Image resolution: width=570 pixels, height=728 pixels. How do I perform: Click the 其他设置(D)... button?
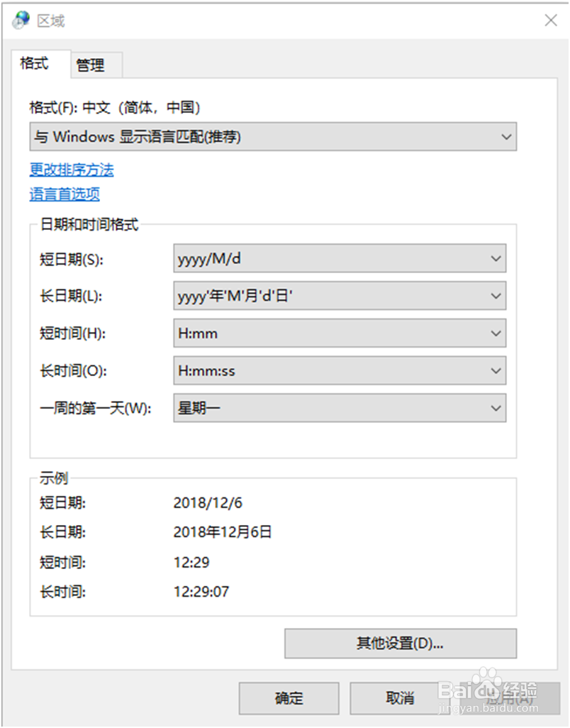(x=401, y=644)
